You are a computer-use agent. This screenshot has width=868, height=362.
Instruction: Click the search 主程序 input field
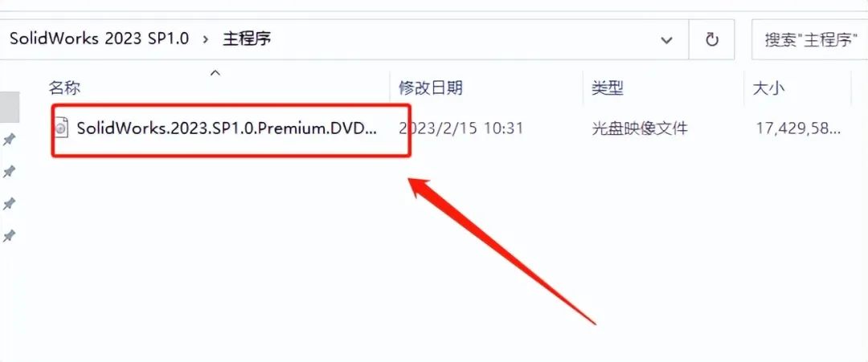(810, 40)
